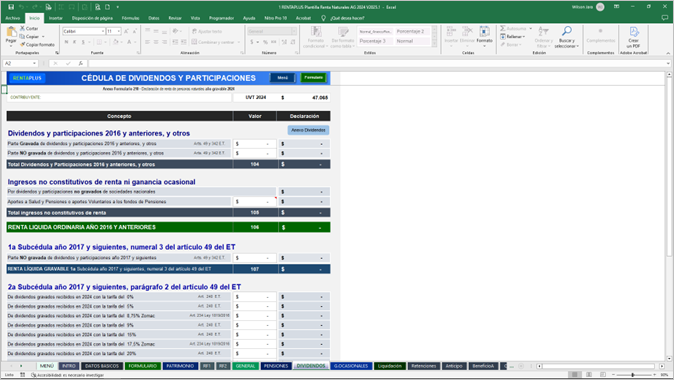This screenshot has height=380, width=674.
Task: Open DATOS BASICOS sheet tab
Action: point(101,366)
